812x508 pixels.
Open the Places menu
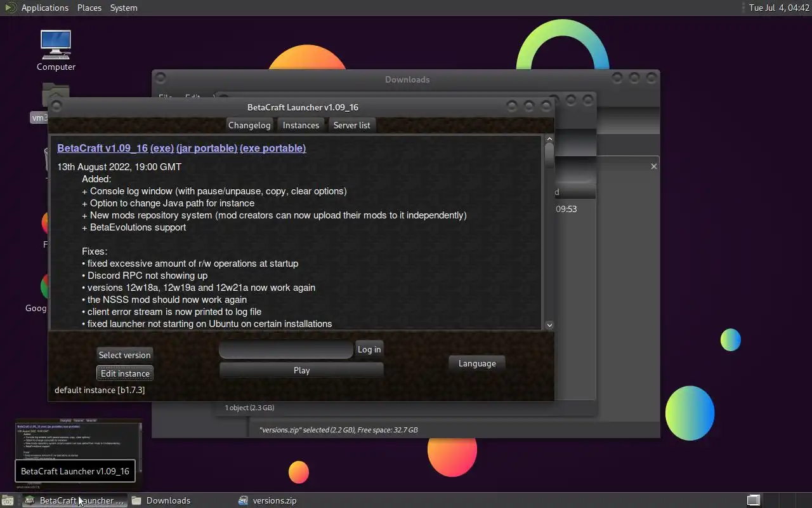89,8
